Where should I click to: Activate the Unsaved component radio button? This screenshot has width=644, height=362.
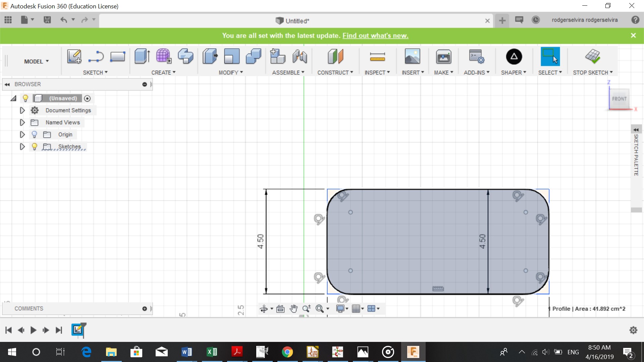tap(87, 98)
